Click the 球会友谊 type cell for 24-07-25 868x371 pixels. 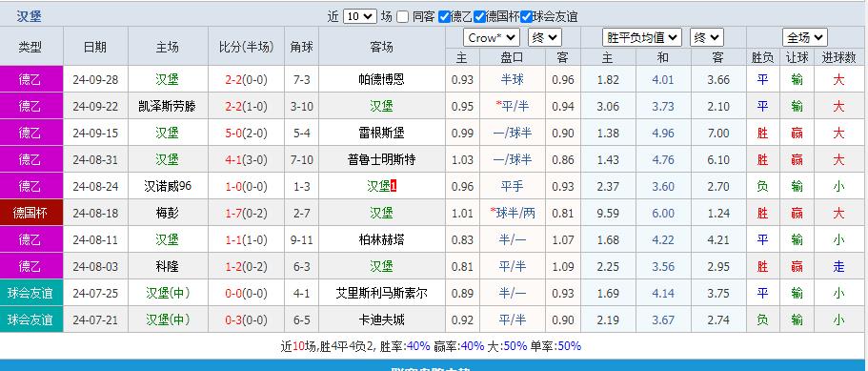tap(31, 293)
